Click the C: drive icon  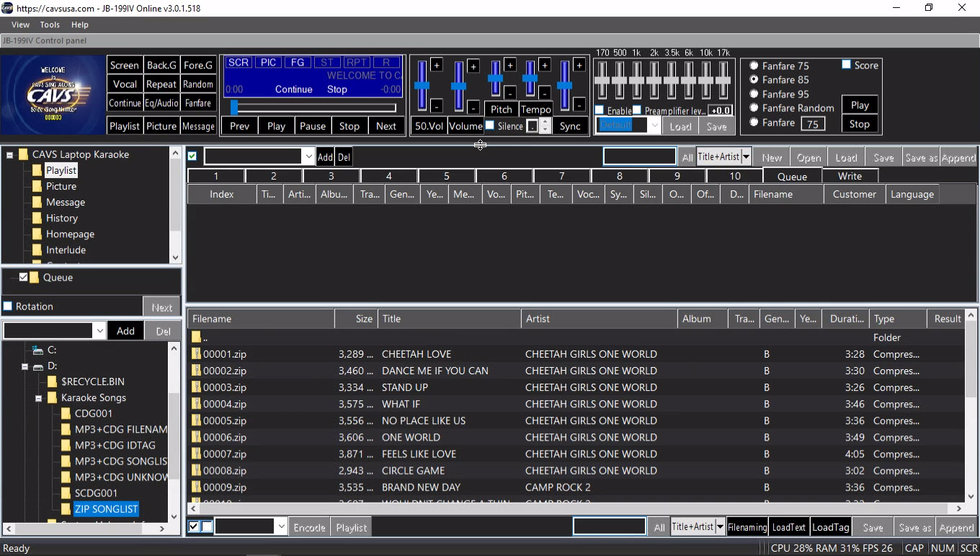37,350
